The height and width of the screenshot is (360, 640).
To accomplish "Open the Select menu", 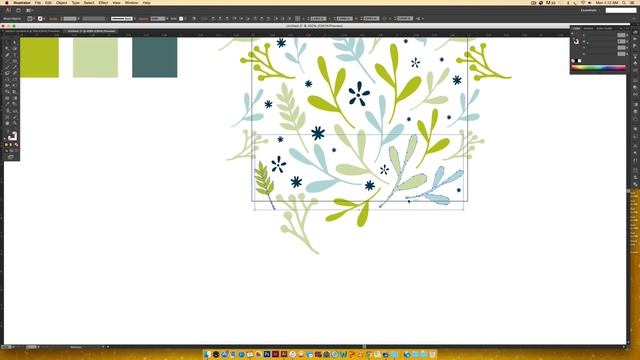I will (x=89, y=2).
